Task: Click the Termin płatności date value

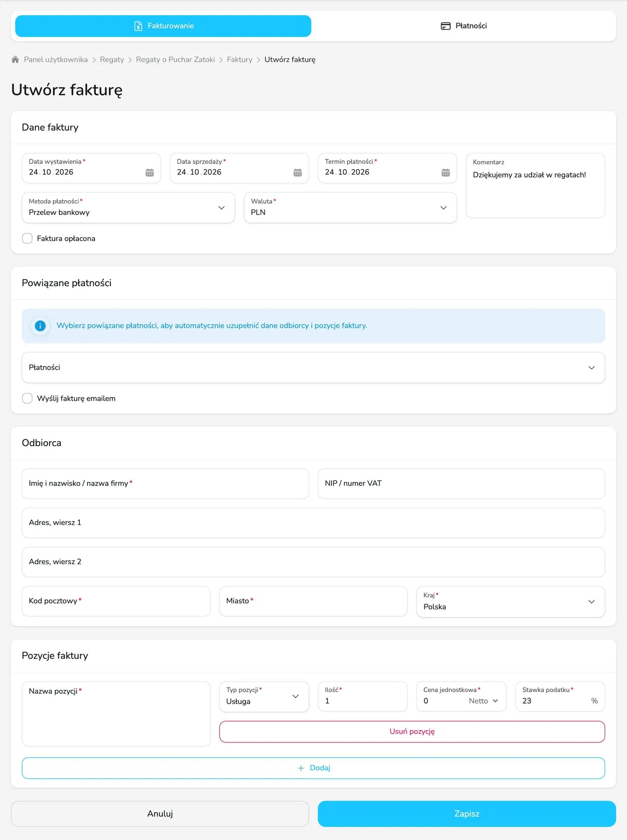Action: (x=347, y=172)
